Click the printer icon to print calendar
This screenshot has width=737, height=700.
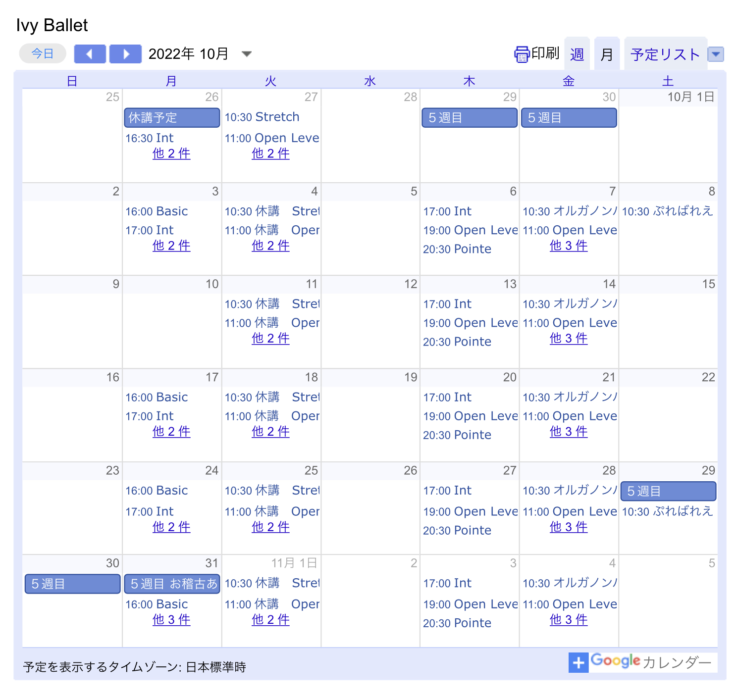pos(522,54)
